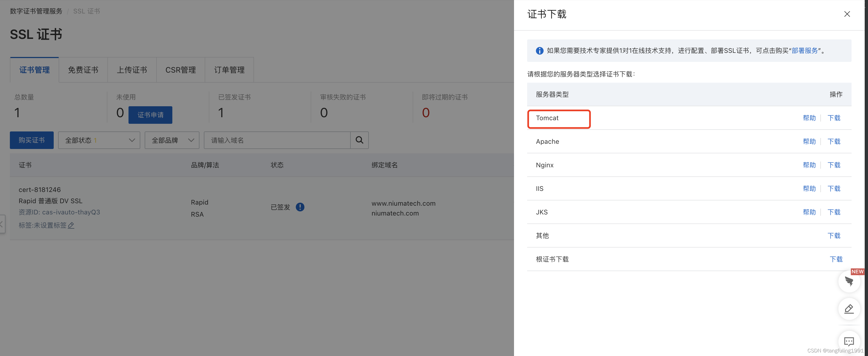Download the Nginx certificate
Viewport: 868px width, 356px height.
[x=834, y=165]
